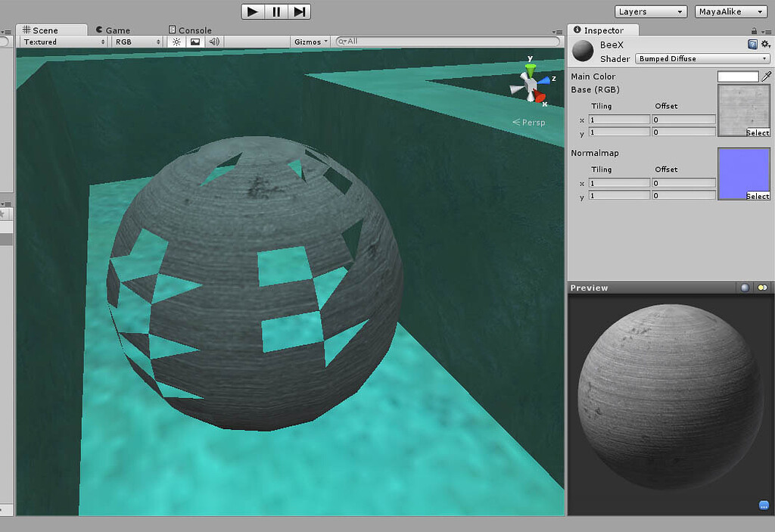Toggle scene lighting with the sun icon
The height and width of the screenshot is (532, 775).
pyautogui.click(x=176, y=42)
